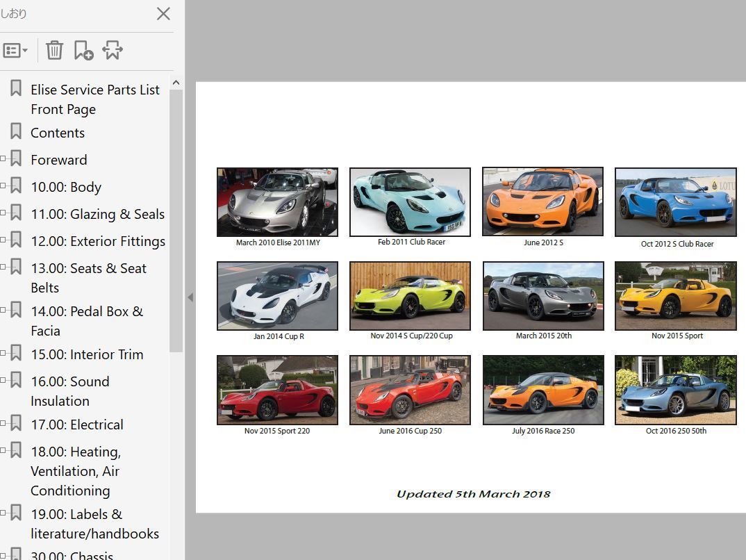
Task: Open the bookmark options dropdown menu
Action: click(15, 51)
